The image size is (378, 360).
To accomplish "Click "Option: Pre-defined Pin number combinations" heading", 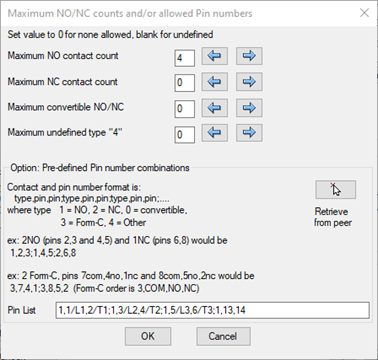I will [x=100, y=168].
